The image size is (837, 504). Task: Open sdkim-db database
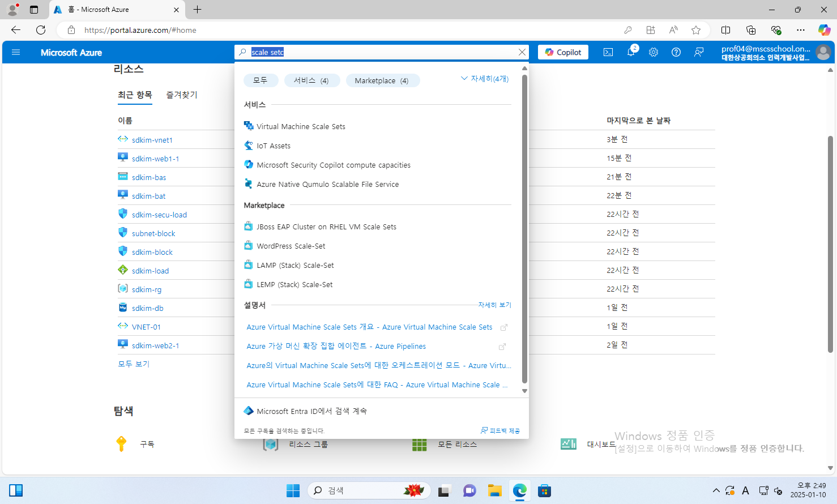tap(148, 308)
